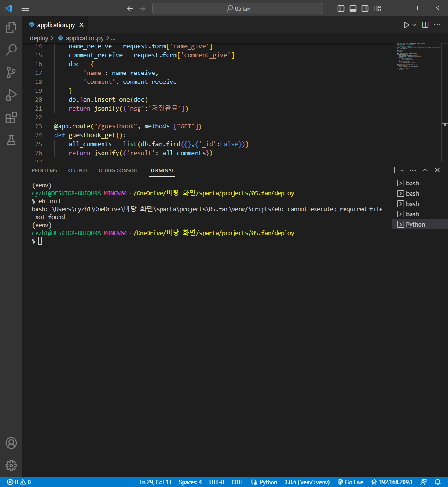The width and height of the screenshot is (448, 487).
Task: Click the deploy breadcrumb folder
Action: [x=39, y=38]
